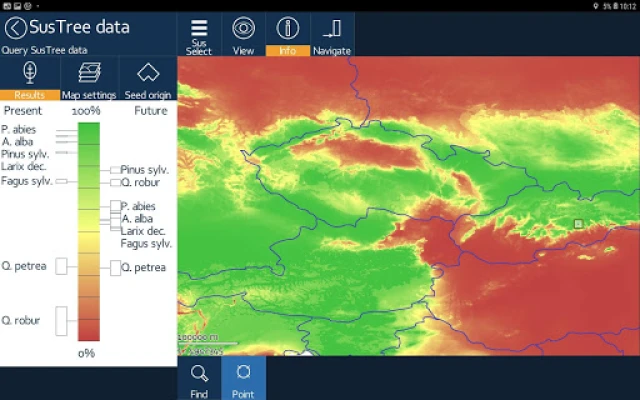Activate the Point query tool

243,378
